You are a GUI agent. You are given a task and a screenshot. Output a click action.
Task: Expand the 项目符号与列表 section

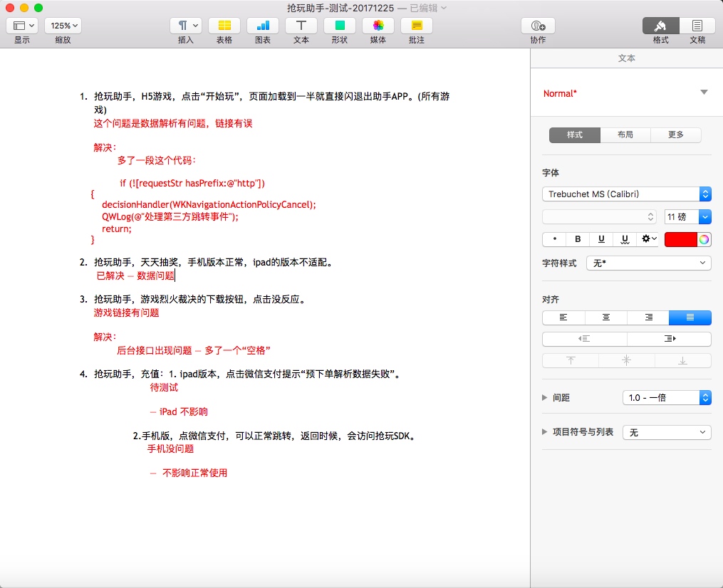tap(544, 432)
